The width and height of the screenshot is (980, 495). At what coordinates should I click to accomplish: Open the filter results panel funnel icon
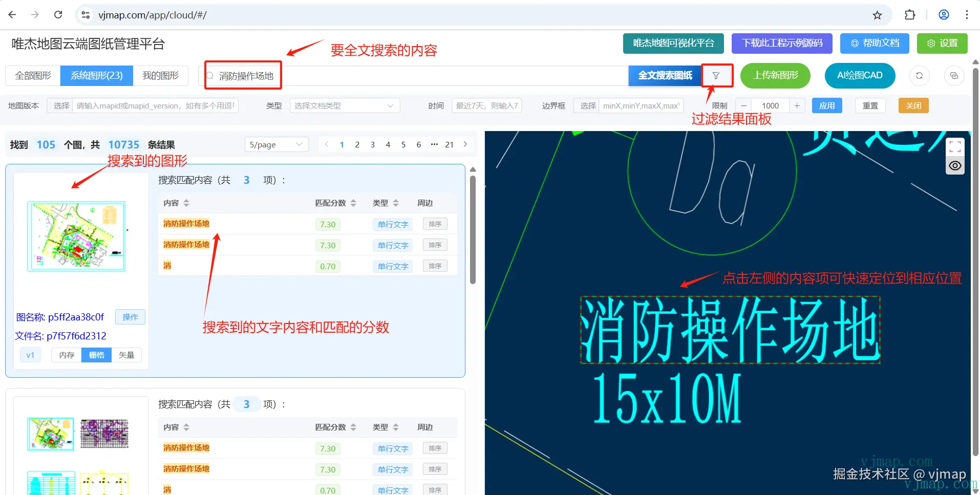coord(716,76)
